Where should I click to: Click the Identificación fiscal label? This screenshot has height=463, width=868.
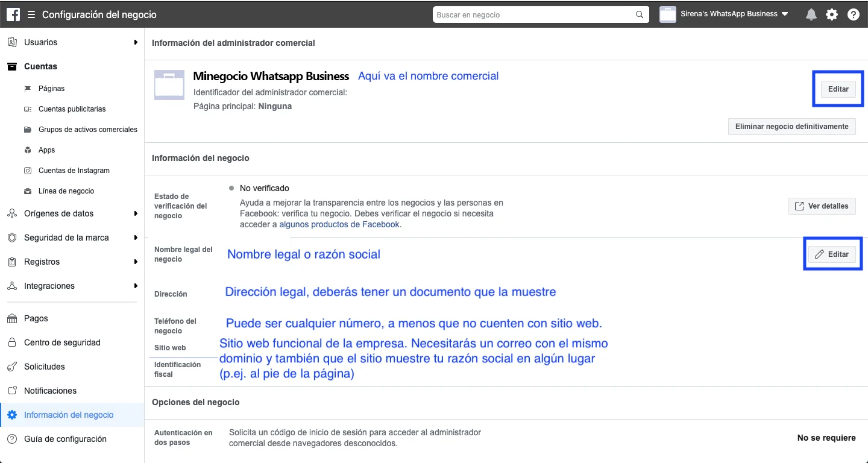pyautogui.click(x=177, y=370)
